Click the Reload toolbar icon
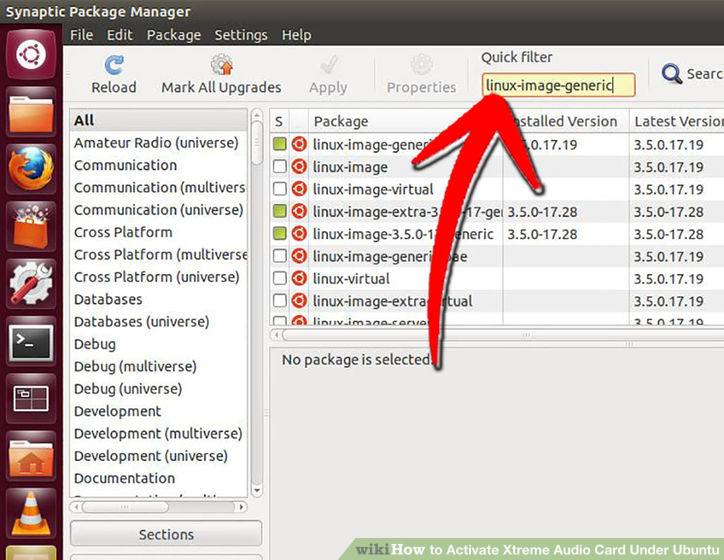This screenshot has height=560, width=724. [x=114, y=65]
